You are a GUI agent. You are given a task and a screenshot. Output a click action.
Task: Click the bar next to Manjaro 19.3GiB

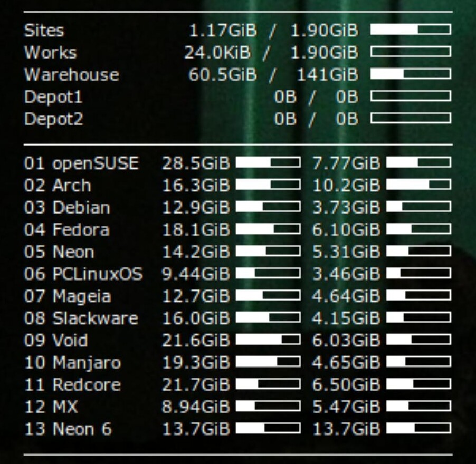[268, 362]
